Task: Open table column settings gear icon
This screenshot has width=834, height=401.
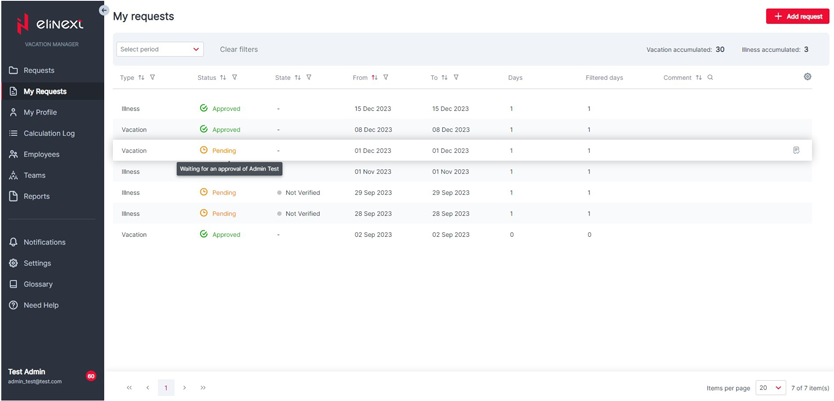Action: tap(807, 77)
